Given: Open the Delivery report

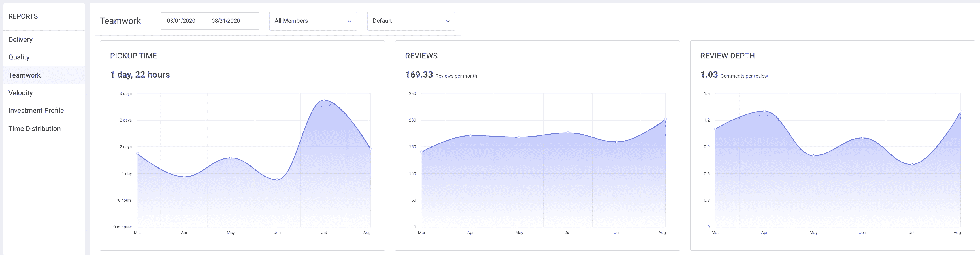Looking at the screenshot, I should pos(21,39).
